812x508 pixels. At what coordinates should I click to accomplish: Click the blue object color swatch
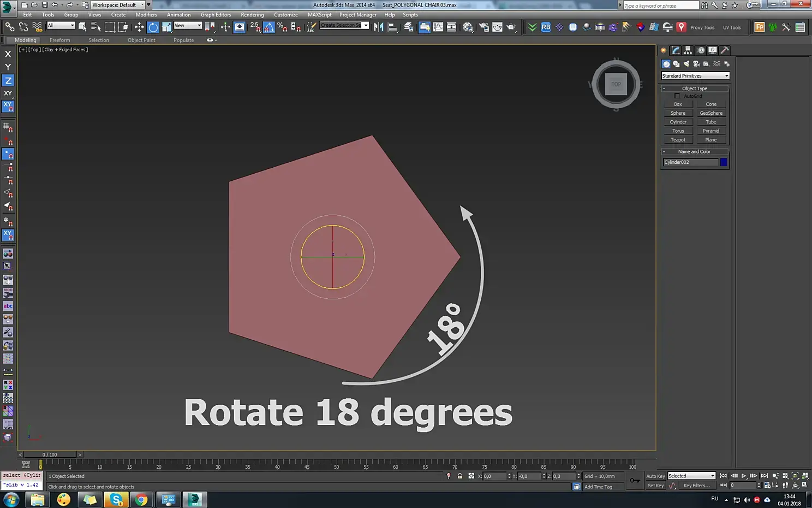(x=724, y=162)
